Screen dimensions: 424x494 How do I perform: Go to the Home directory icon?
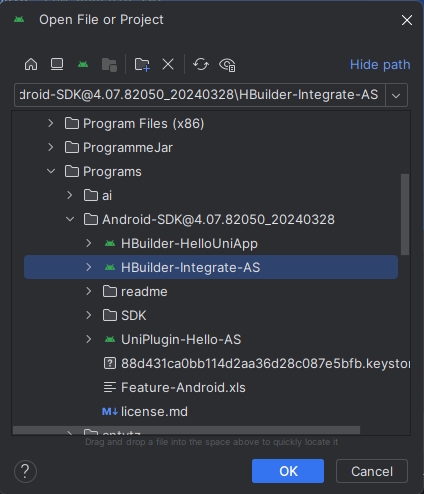[x=31, y=64]
